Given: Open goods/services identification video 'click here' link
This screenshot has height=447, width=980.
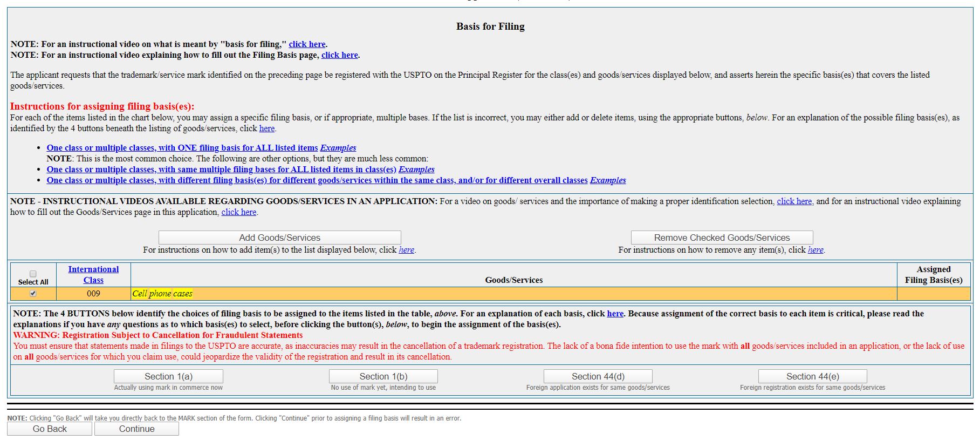Looking at the screenshot, I should [794, 201].
